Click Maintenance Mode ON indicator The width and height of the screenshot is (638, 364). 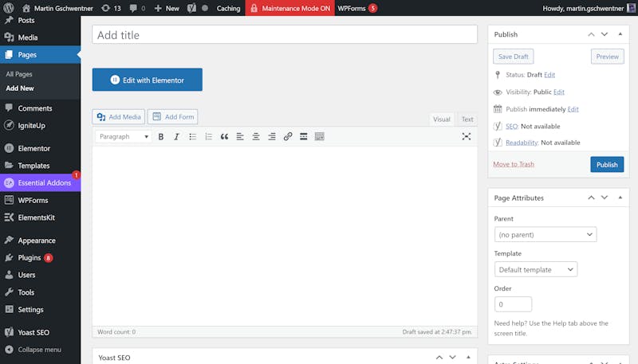[x=289, y=8]
